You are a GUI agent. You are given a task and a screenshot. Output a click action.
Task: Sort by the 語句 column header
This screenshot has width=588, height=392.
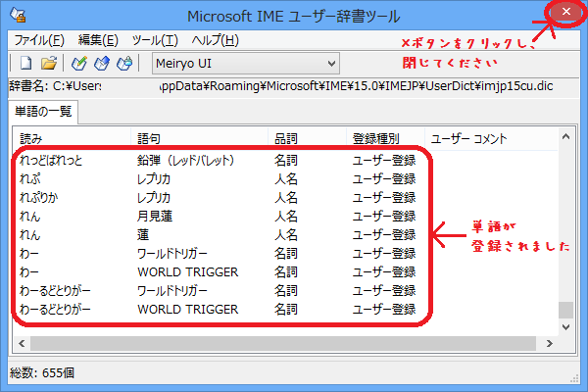[x=200, y=139]
